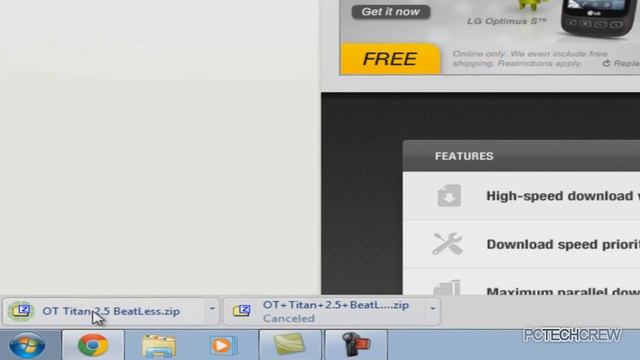Open the OT Titan 2.5 BeatLess.zip download
This screenshot has width=640, height=360.
coord(111,311)
